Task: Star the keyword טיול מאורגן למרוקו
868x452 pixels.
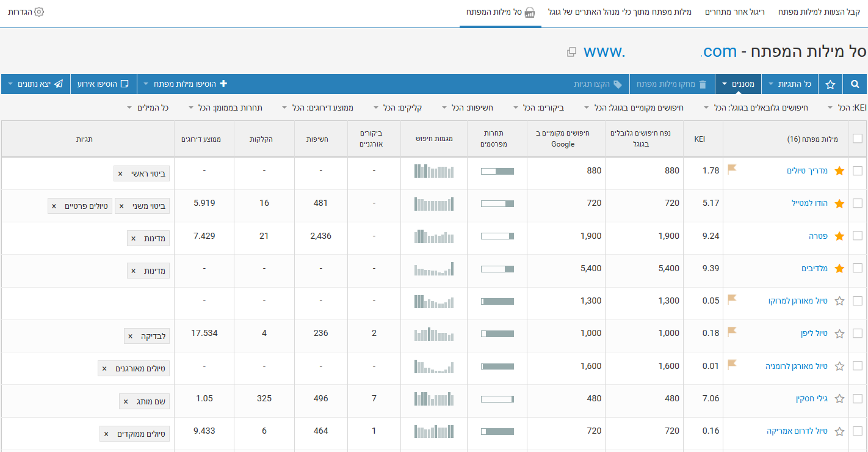Action: pyautogui.click(x=839, y=301)
